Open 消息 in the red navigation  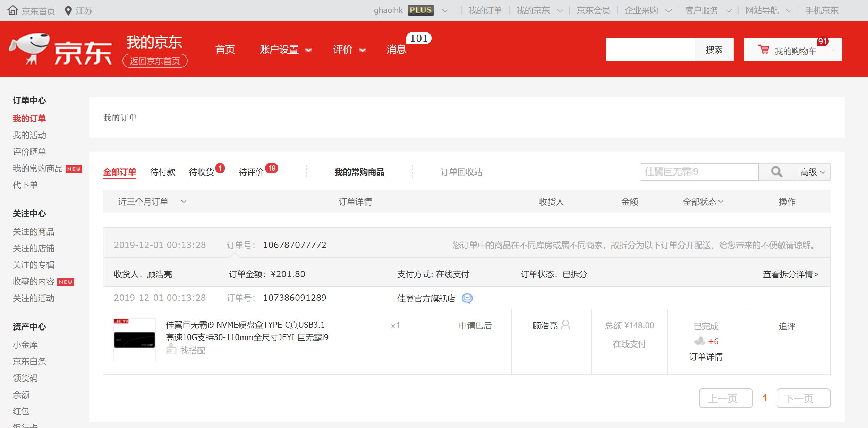coord(396,50)
